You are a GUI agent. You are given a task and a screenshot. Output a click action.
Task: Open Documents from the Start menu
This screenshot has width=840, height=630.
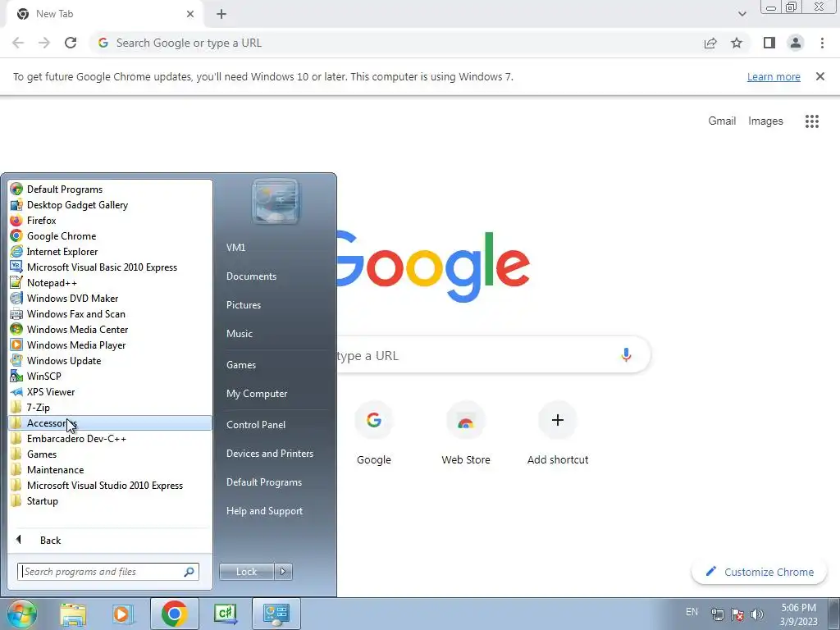tap(251, 276)
